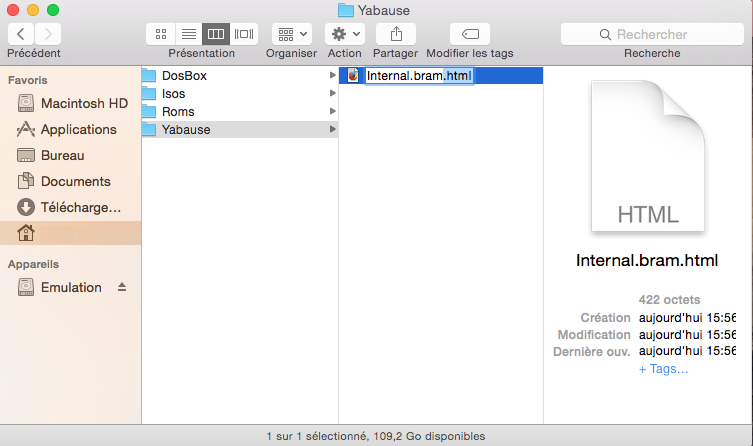Click the Firefox file icon of Internal.bram.html
This screenshot has width=753, height=446.
coord(353,75)
